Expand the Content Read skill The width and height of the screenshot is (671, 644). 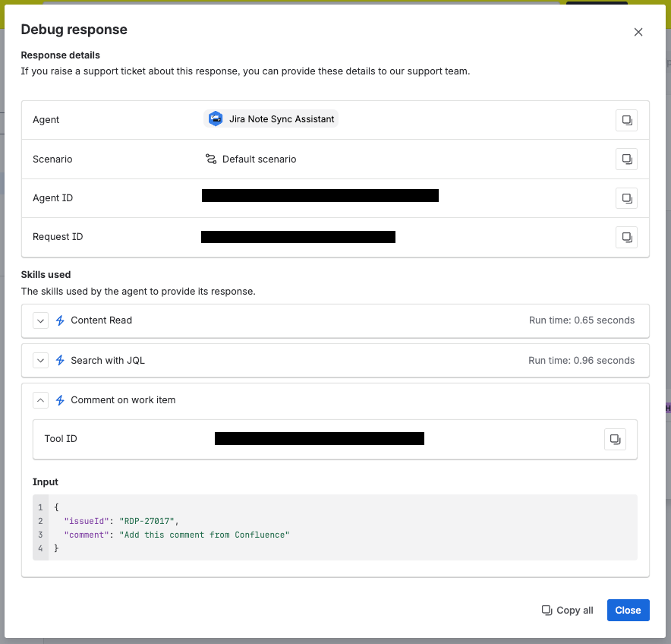41,320
